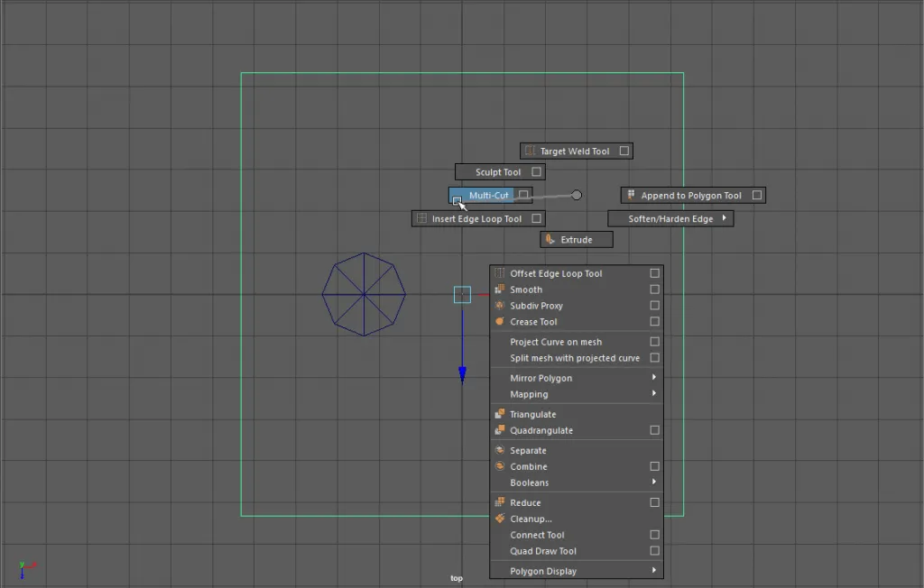The height and width of the screenshot is (588, 924).
Task: Open the Quadrangulate option box
Action: (654, 430)
